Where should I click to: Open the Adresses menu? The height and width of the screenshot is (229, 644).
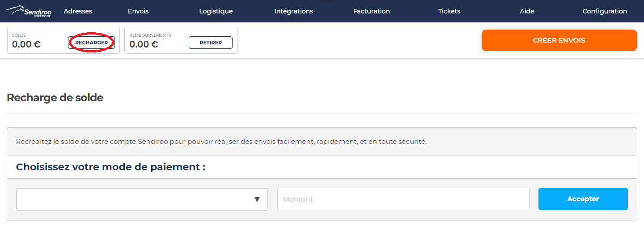point(78,11)
